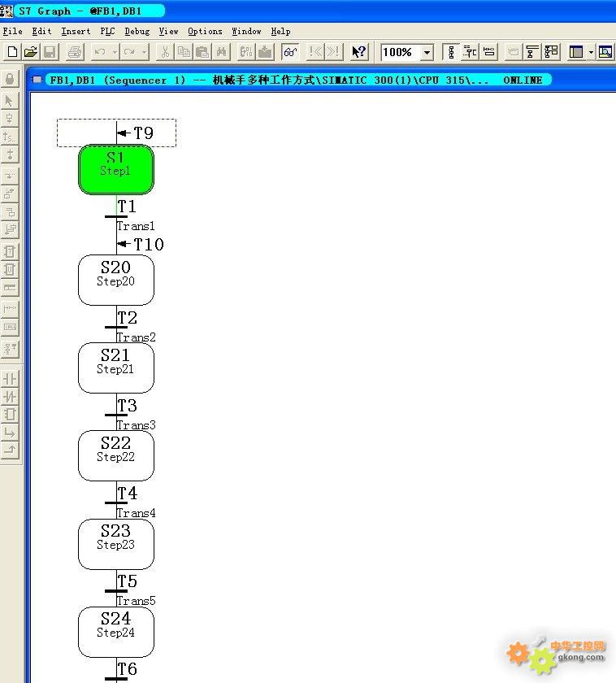Open a file with the folder icon

(30, 52)
